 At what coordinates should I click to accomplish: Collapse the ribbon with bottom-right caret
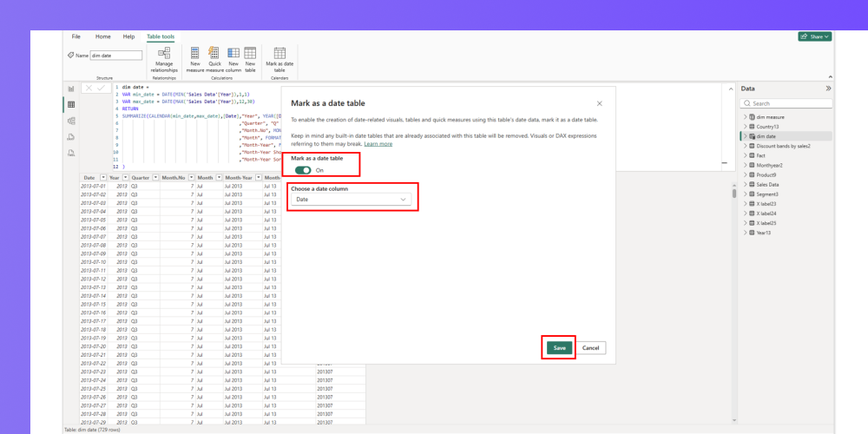click(x=831, y=77)
